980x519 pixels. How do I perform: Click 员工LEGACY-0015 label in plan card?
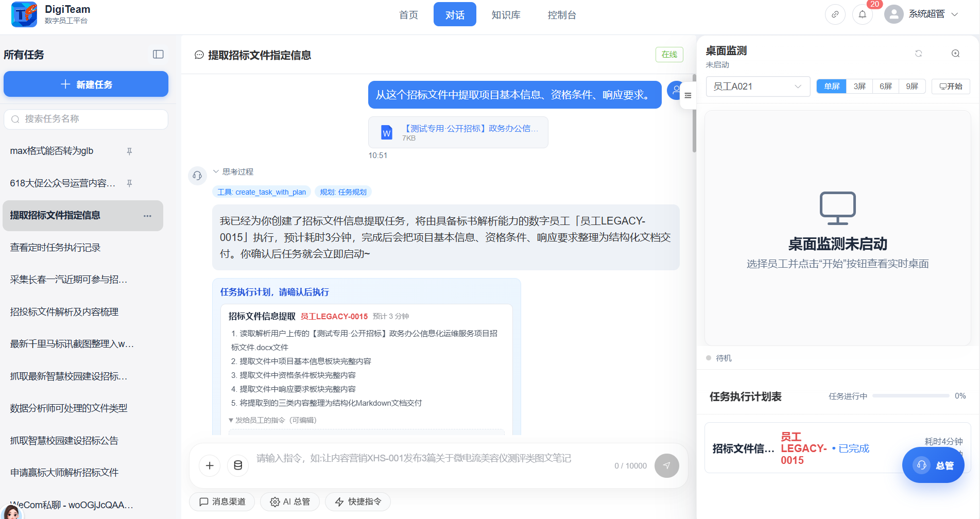(x=334, y=317)
